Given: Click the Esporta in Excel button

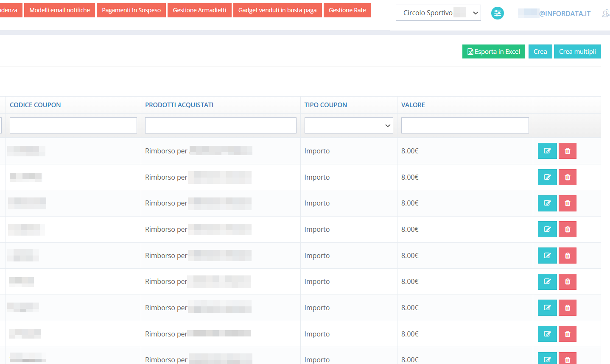Looking at the screenshot, I should pyautogui.click(x=493, y=52).
